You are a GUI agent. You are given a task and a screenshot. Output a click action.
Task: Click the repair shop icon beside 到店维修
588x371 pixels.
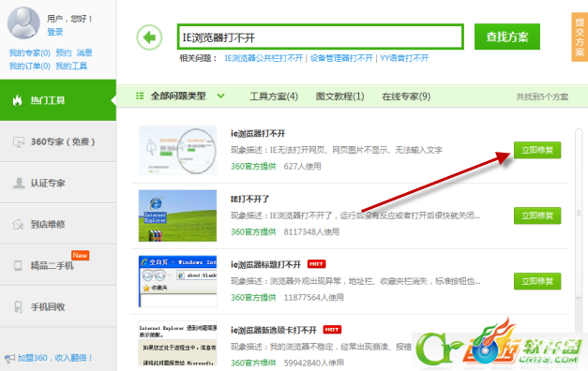coord(19,225)
